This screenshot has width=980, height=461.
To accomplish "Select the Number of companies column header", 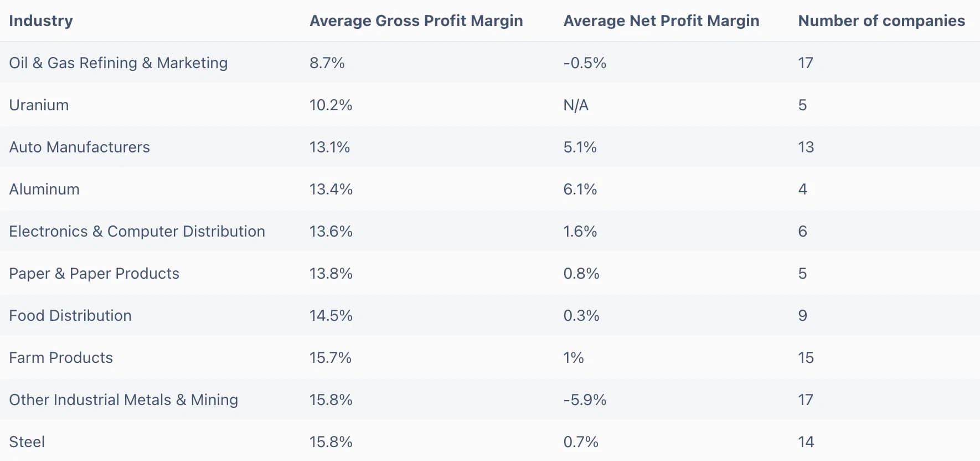I will coord(881,21).
